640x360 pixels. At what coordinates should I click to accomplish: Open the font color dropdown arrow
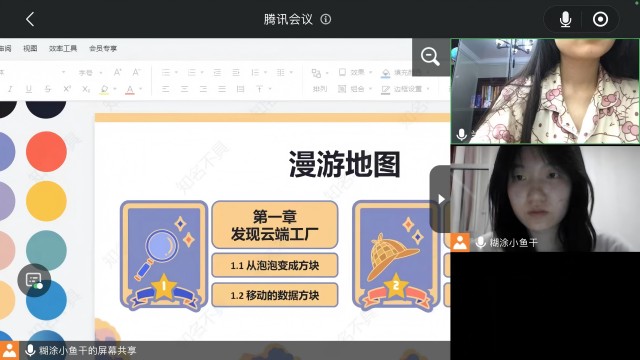coord(141,89)
